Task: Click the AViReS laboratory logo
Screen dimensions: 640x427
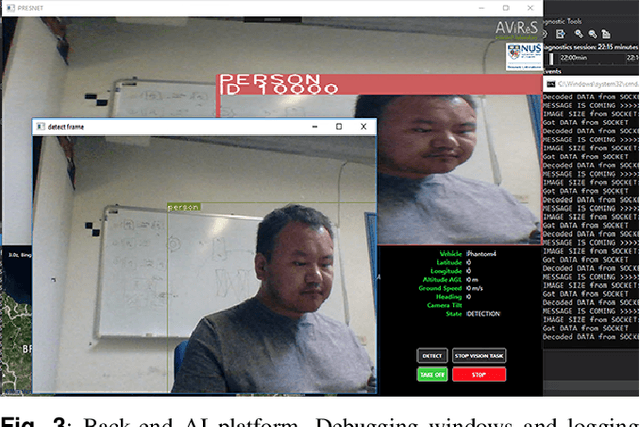Action: click(517, 30)
